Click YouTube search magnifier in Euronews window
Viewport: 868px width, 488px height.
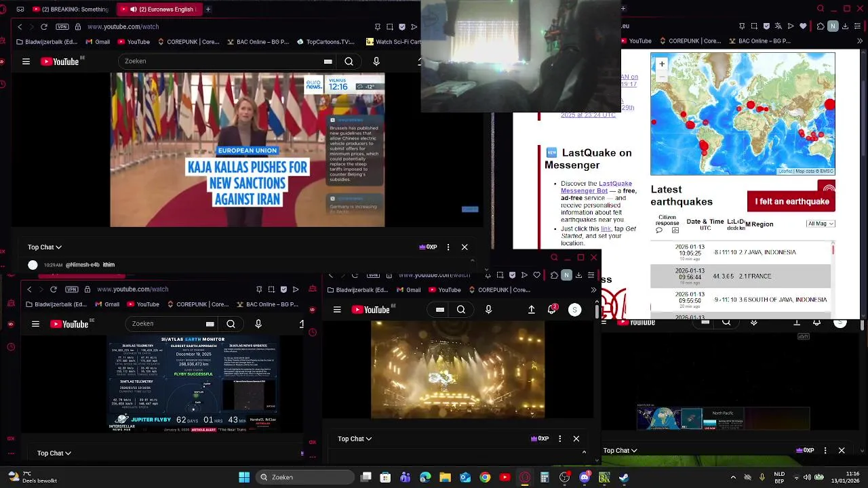point(349,61)
